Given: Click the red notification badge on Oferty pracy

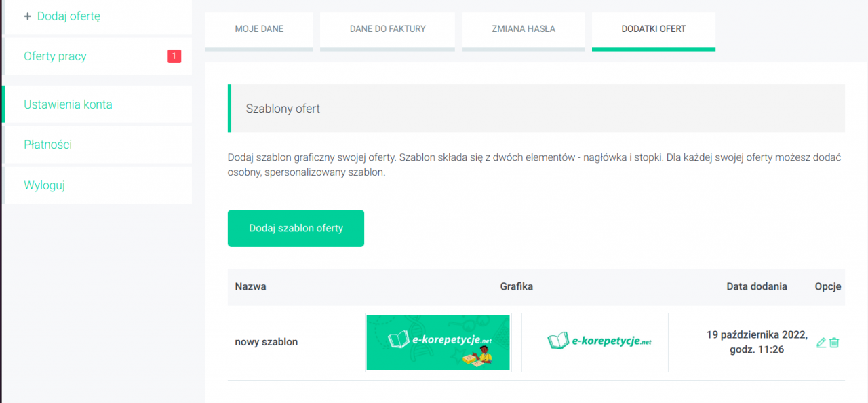Looking at the screenshot, I should click(x=174, y=56).
